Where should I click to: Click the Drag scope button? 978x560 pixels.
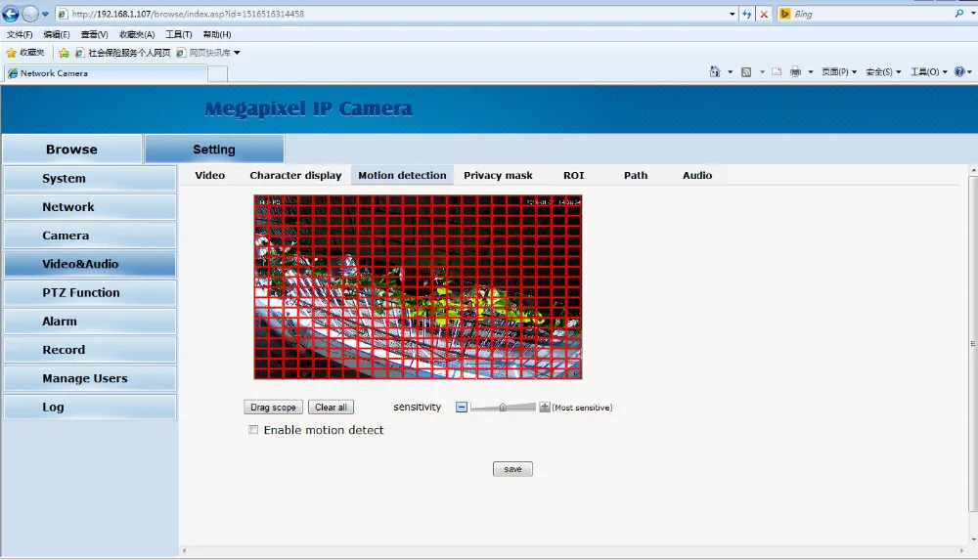[273, 408]
